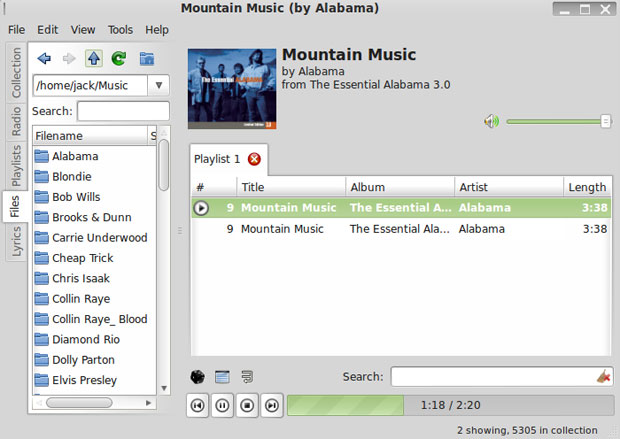Screen dimensions: 620x439
Task: Open the Blondie folder
Action: point(72,177)
